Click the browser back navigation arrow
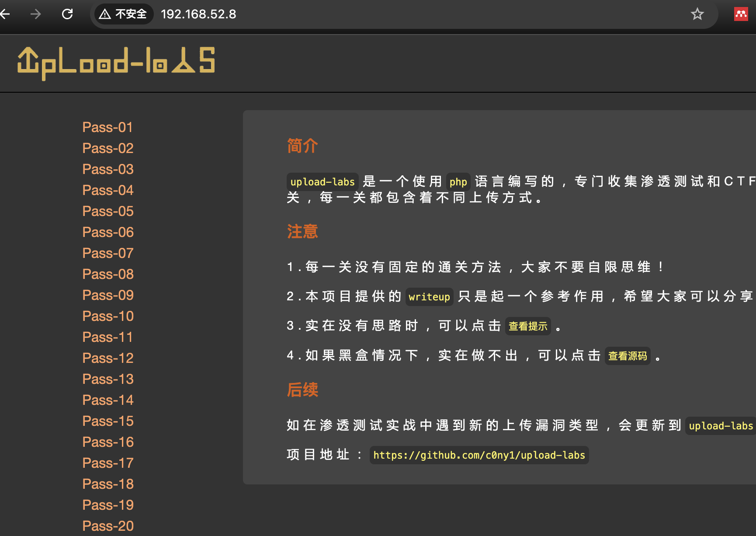 4,14
